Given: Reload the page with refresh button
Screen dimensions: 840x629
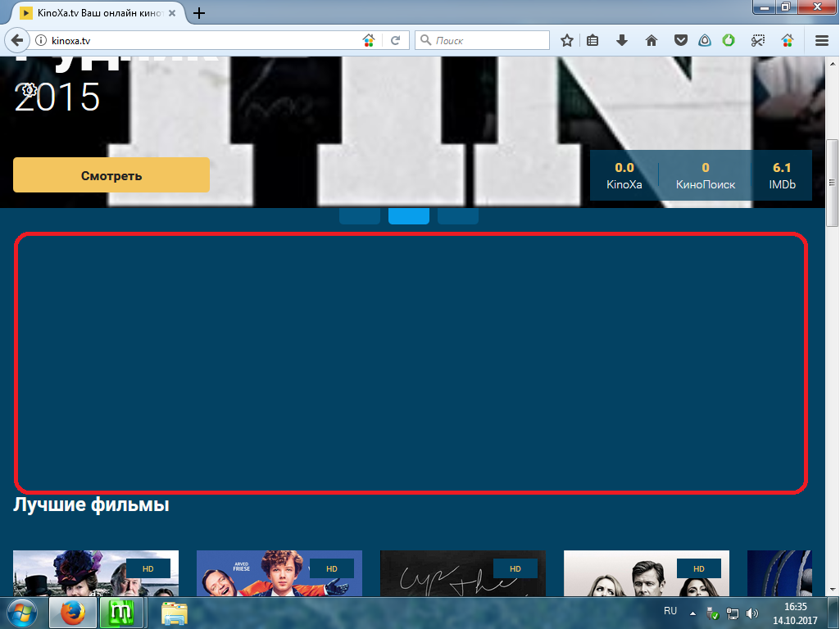Looking at the screenshot, I should pyautogui.click(x=395, y=40).
